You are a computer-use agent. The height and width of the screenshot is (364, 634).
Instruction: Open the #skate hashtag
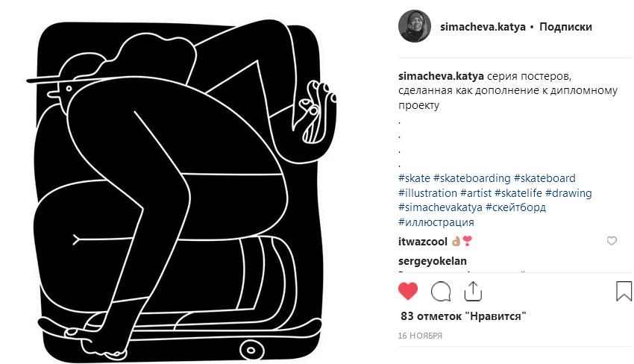(x=414, y=178)
